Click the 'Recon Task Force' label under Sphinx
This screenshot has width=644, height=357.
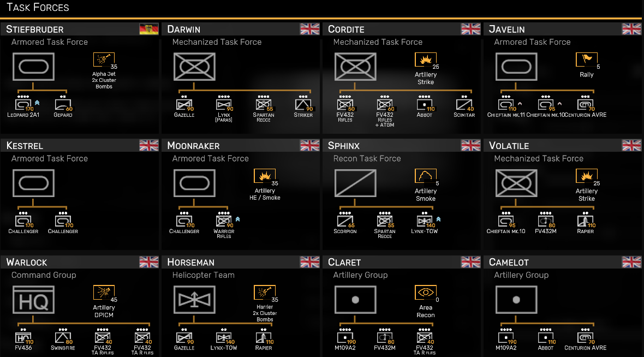(367, 158)
